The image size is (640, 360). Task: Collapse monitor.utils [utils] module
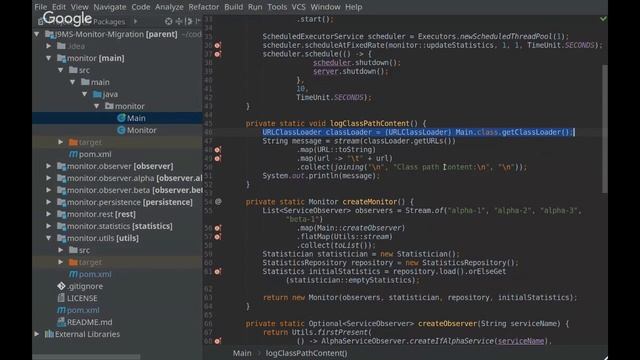(49, 238)
